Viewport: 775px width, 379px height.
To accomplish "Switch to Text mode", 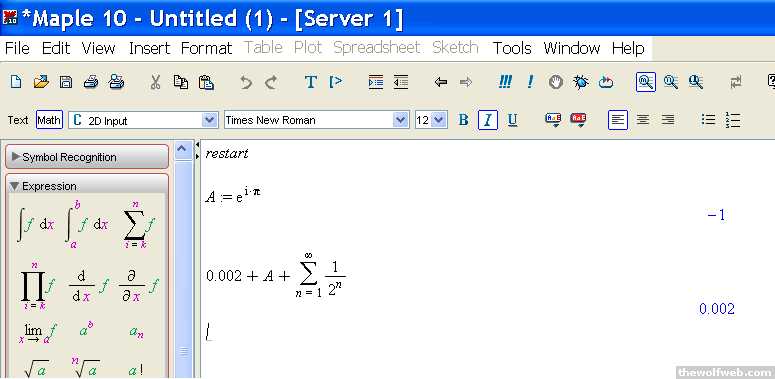I will click(18, 120).
